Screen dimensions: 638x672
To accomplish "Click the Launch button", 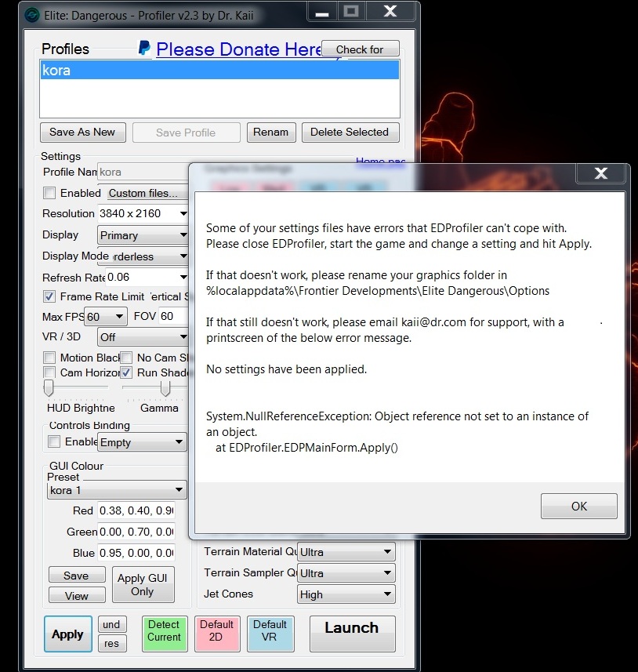I will pos(352,634).
